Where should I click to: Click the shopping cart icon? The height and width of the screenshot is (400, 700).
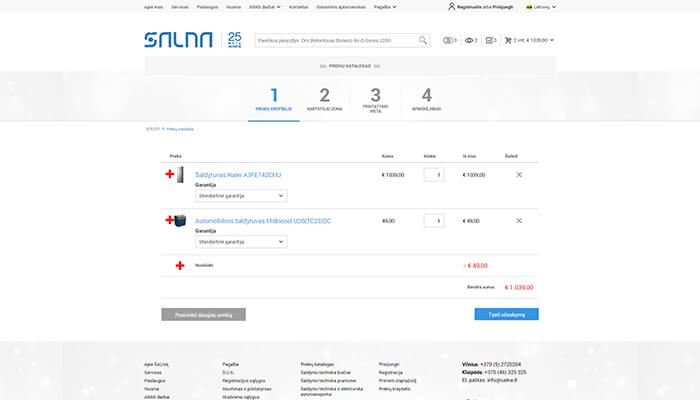pyautogui.click(x=508, y=40)
